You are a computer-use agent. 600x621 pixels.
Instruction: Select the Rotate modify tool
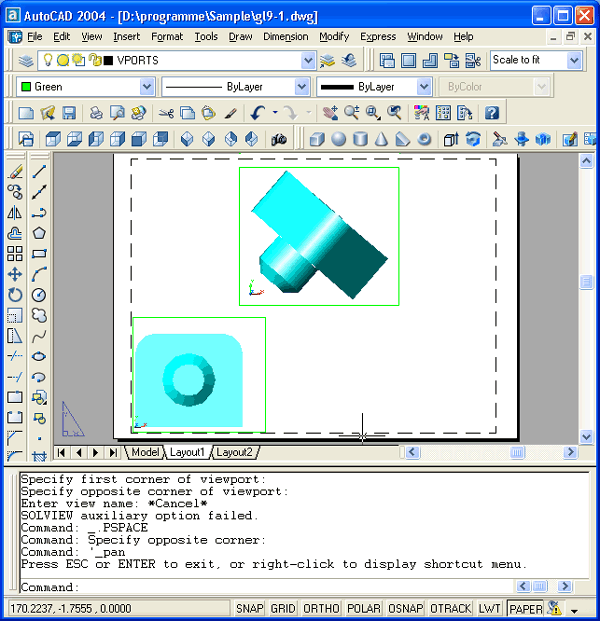tap(15, 295)
